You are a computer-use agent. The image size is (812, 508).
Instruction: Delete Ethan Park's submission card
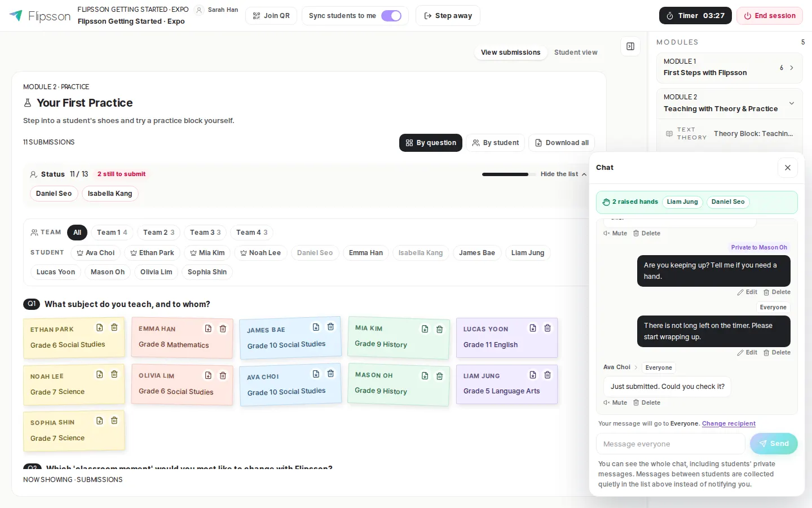coord(114,327)
